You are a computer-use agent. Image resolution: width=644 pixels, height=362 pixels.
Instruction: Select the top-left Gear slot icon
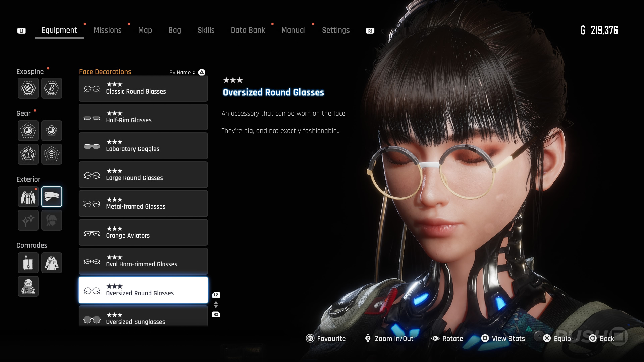pyautogui.click(x=28, y=130)
